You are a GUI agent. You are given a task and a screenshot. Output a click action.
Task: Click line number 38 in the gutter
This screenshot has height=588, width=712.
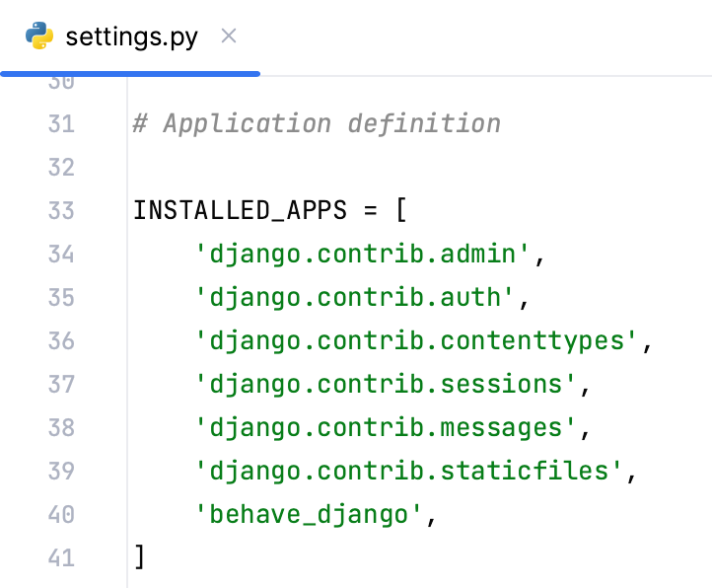click(61, 427)
